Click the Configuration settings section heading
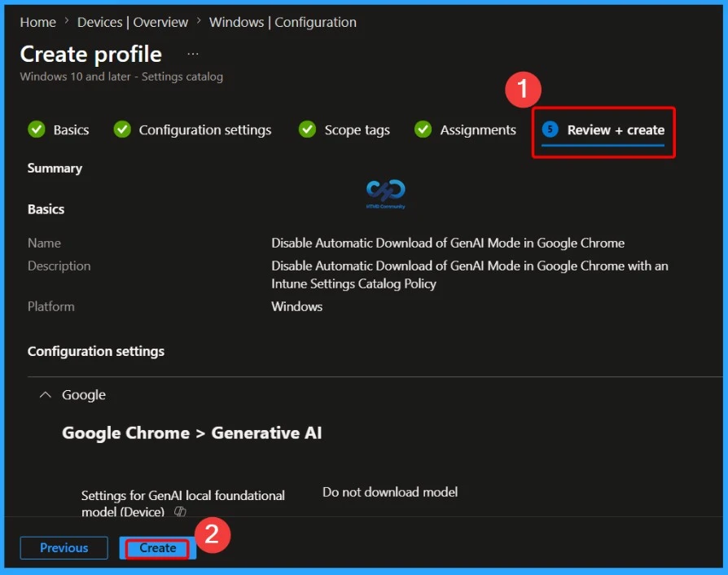Viewport: 728px width, 575px height. pos(96,352)
